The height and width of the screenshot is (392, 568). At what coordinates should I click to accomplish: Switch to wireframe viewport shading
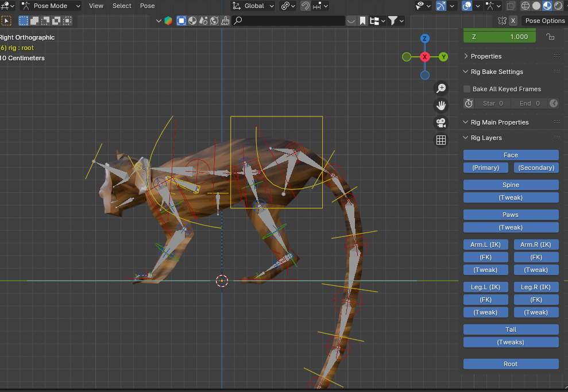coord(524,6)
